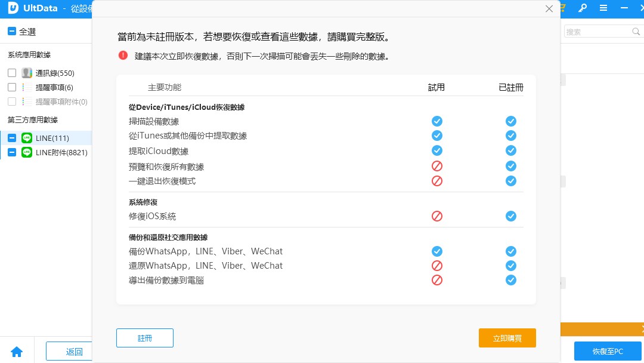The image size is (644, 363).
Task: Close the purchase dialog with X
Action: coord(549,8)
